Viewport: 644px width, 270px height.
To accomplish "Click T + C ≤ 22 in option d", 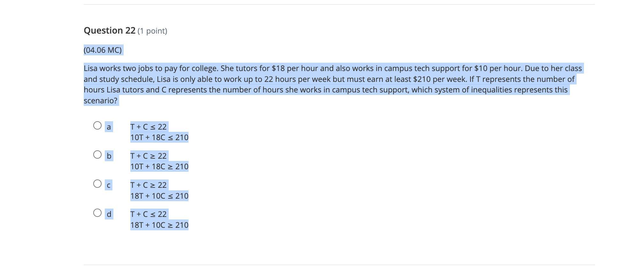I will coord(149,214).
